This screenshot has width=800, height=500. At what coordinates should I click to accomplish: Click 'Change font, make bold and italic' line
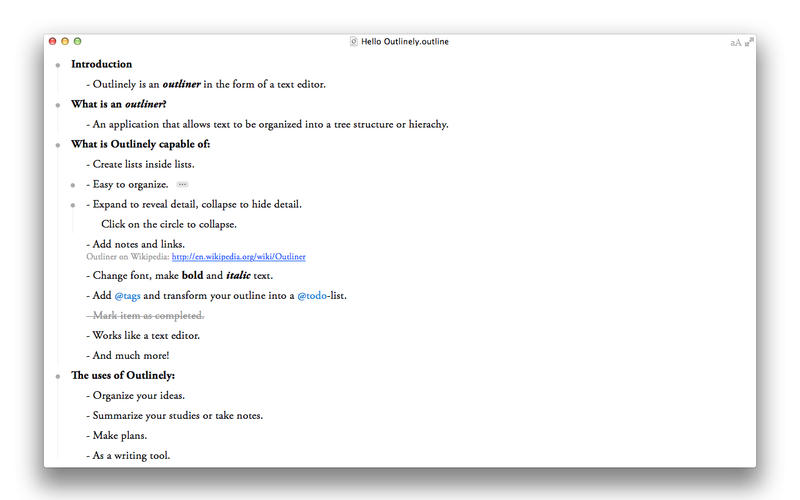(180, 276)
